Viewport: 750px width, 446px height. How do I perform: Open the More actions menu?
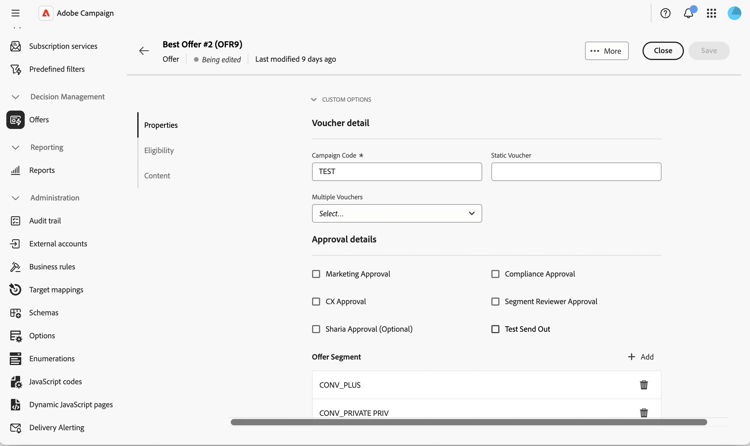[607, 51]
